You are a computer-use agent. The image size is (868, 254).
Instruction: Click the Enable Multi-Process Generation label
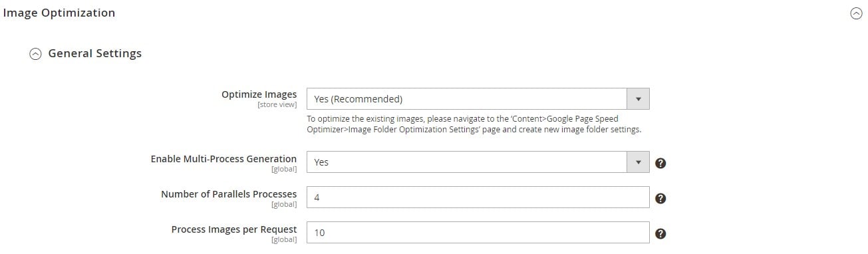[223, 159]
